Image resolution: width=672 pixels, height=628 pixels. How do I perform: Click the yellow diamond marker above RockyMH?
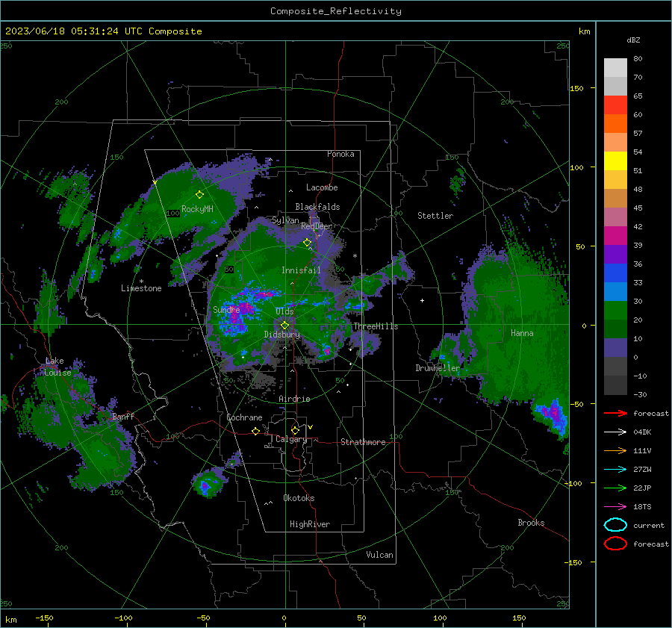199,195
